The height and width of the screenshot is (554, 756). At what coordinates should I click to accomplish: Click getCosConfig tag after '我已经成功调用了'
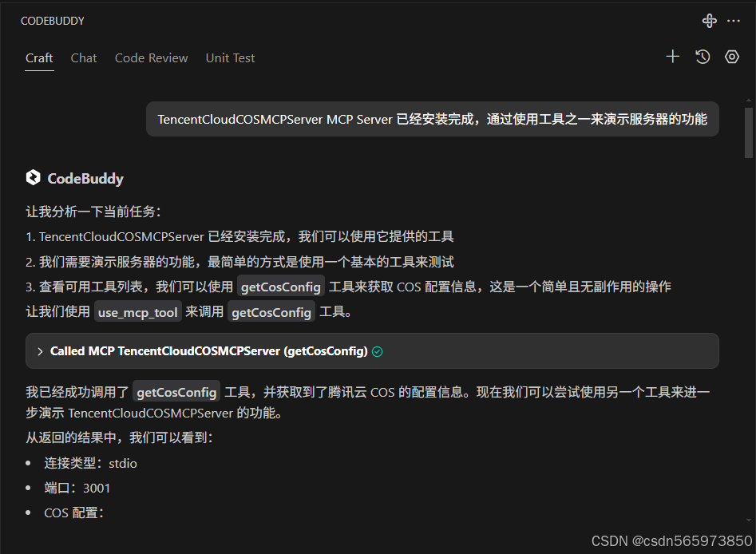click(176, 392)
